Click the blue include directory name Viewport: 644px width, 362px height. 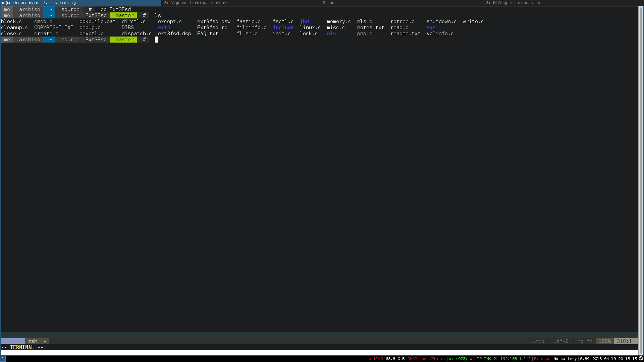pos(283,27)
